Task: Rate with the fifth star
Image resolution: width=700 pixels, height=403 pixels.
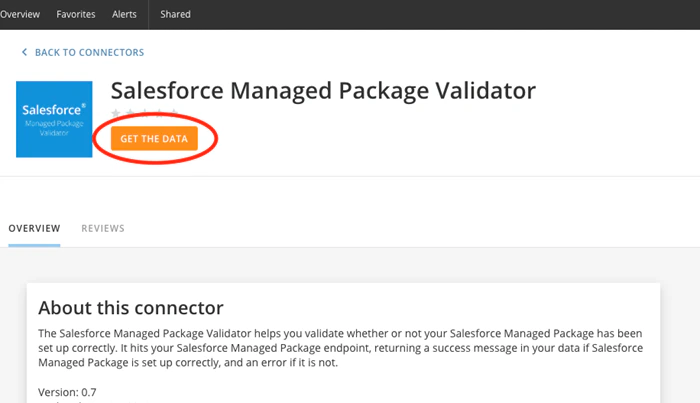Action: tap(175, 112)
